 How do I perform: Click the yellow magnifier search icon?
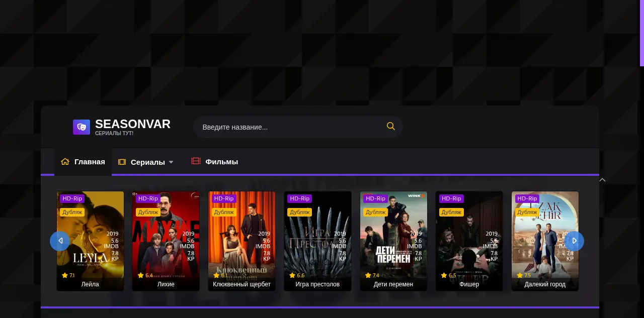point(391,126)
